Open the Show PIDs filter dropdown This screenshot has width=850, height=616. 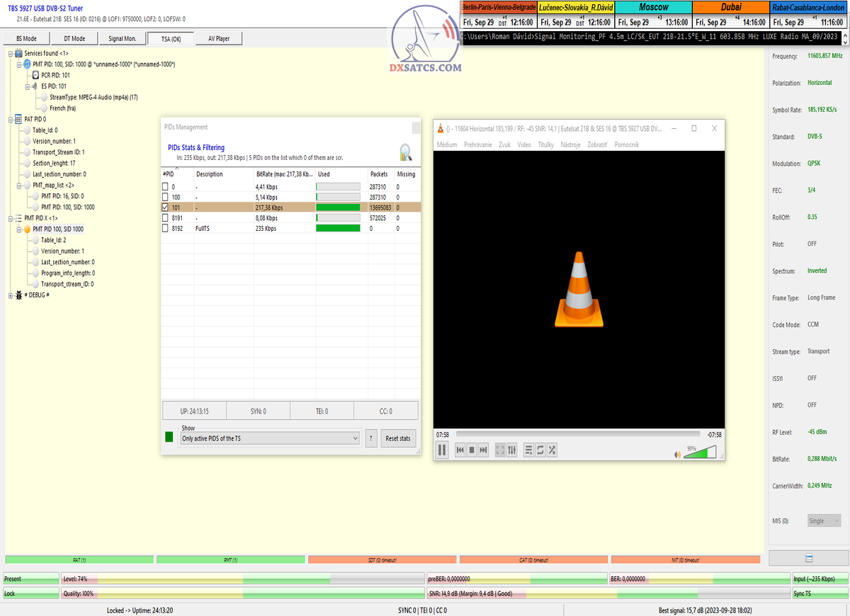pyautogui.click(x=270, y=438)
